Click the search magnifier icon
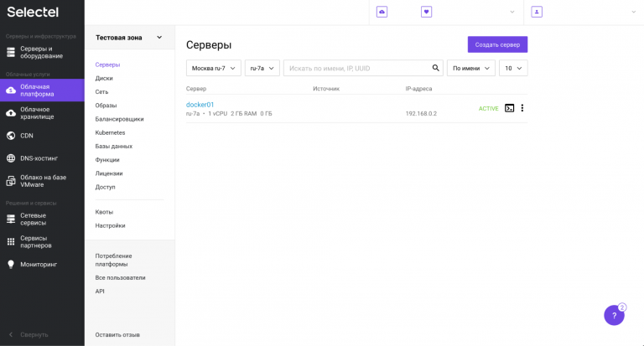Image resolution: width=644 pixels, height=346 pixels. coord(436,68)
